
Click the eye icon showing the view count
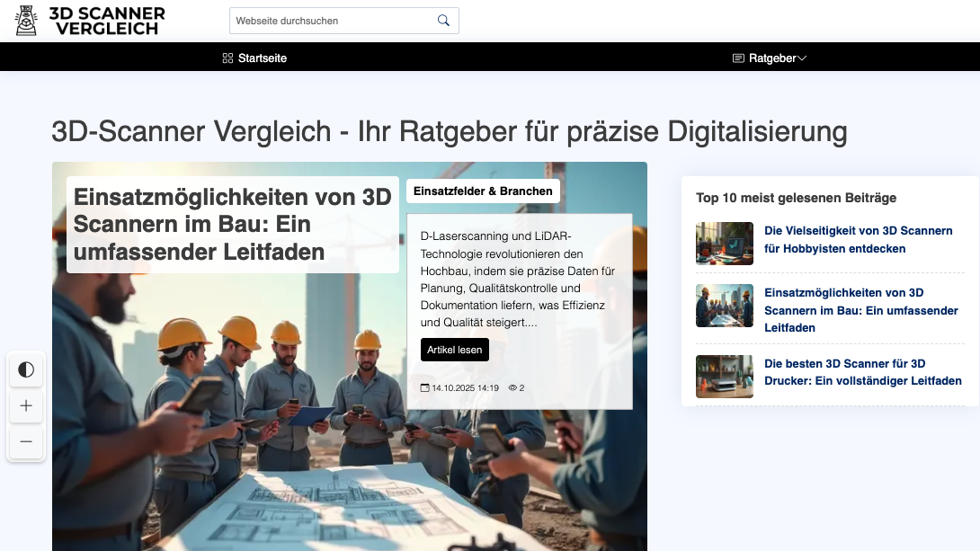click(514, 387)
